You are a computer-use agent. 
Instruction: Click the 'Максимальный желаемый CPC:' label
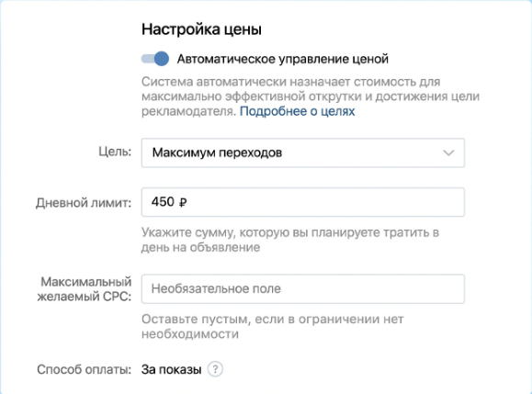click(85, 289)
